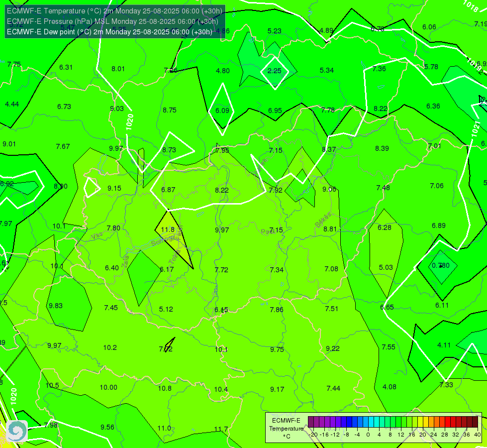Click the 7.34 value on the map
Viewport: 487px width, 448px height.
[x=277, y=270]
